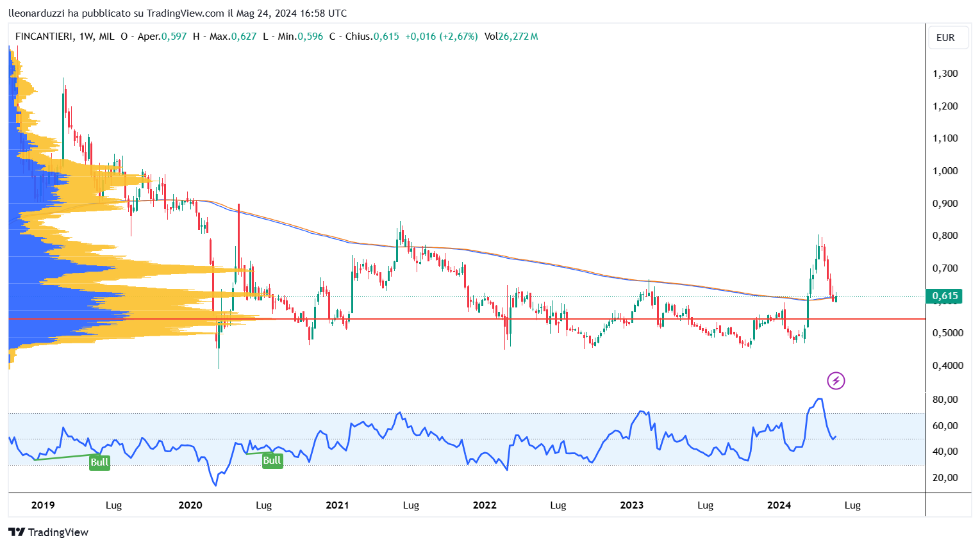Click the 80,00 RSI axis label
Screen dimensions: 980x547
coord(945,400)
